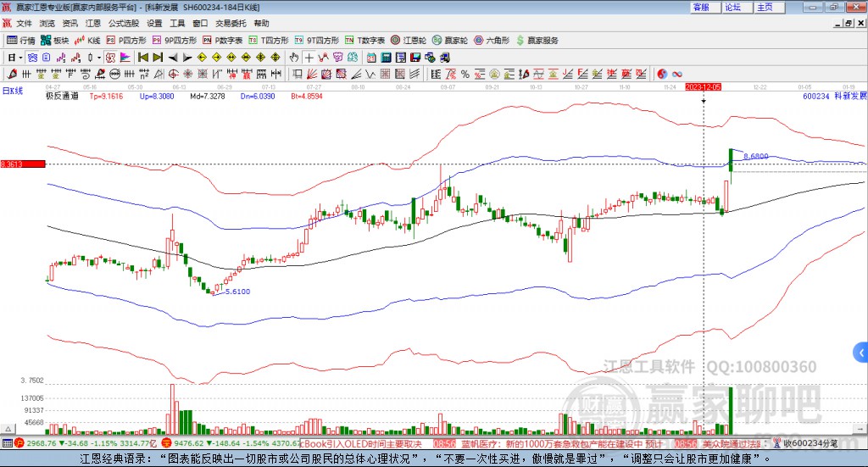Jump to last bar green arrow icon
The width and height of the screenshot is (868, 467).
point(158,58)
